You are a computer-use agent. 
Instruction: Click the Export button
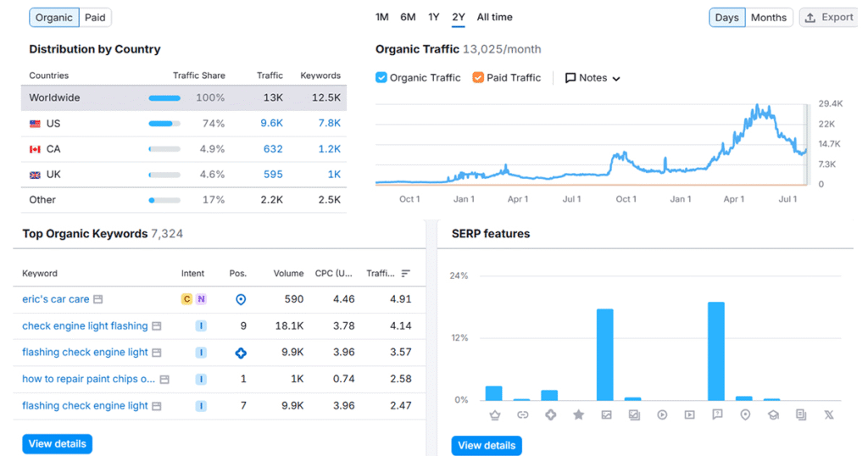pyautogui.click(x=828, y=18)
